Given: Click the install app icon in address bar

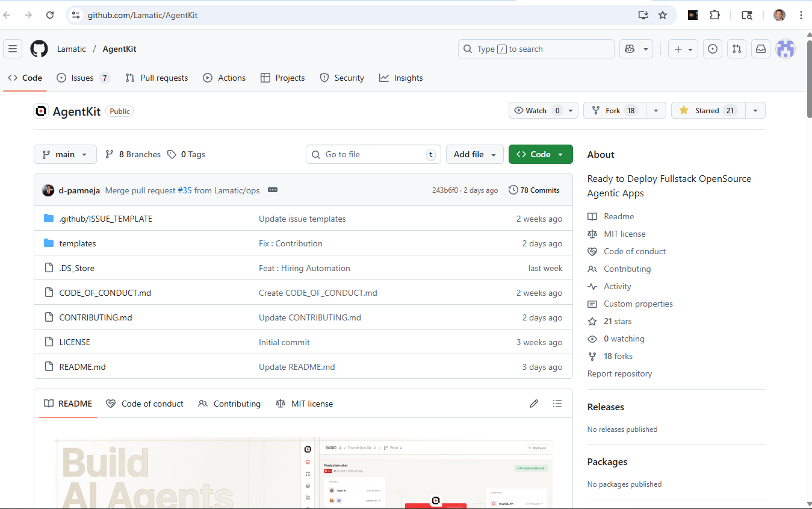Looking at the screenshot, I should click(x=643, y=15).
